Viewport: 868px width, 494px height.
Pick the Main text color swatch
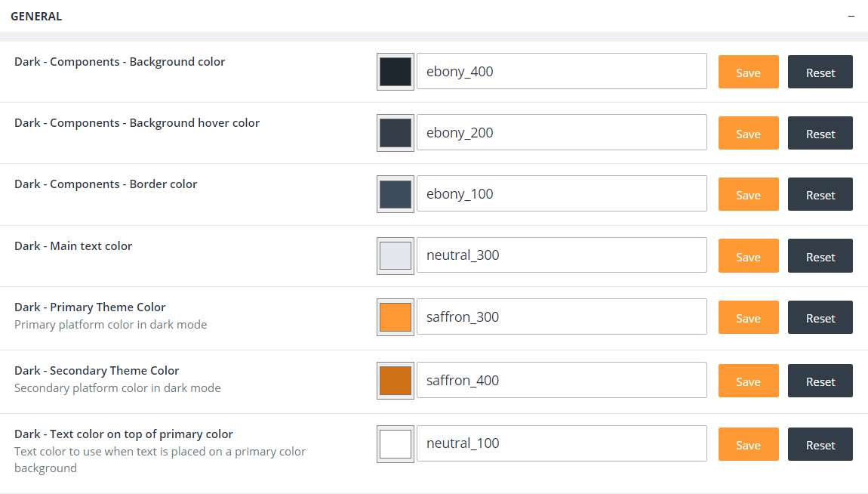pos(396,256)
